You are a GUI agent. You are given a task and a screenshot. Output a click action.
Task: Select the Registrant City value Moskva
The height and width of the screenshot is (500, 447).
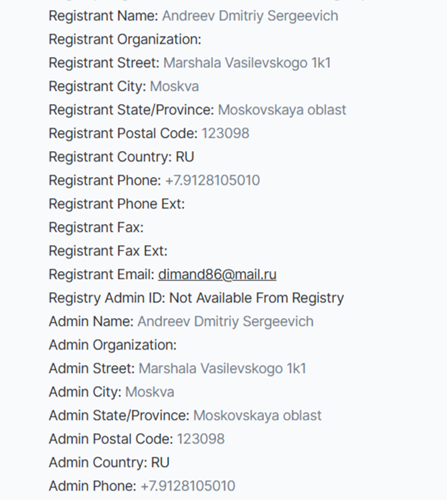174,86
